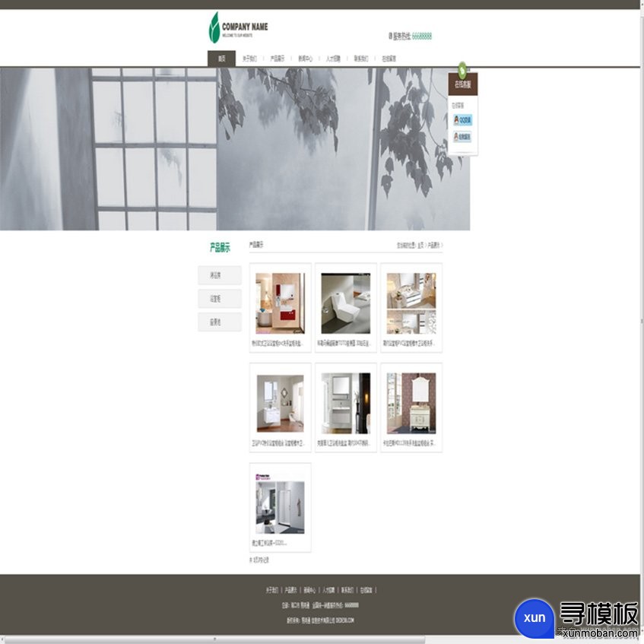Screen dimensions: 644x644
Task: Click 关于我们 link in the footer
Action: (x=272, y=590)
